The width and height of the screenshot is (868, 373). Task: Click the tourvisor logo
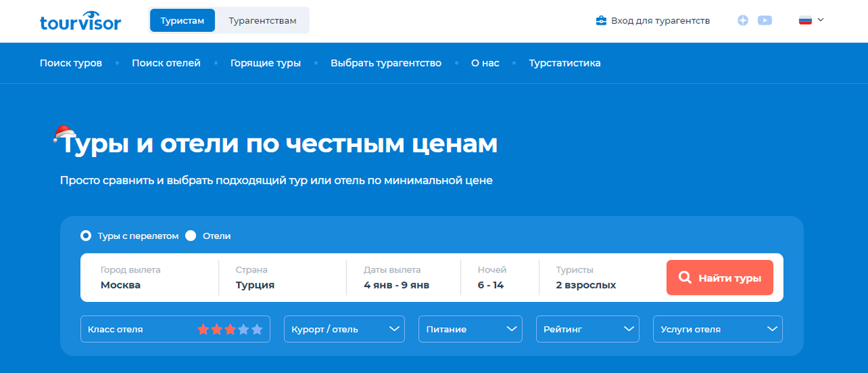tap(80, 20)
